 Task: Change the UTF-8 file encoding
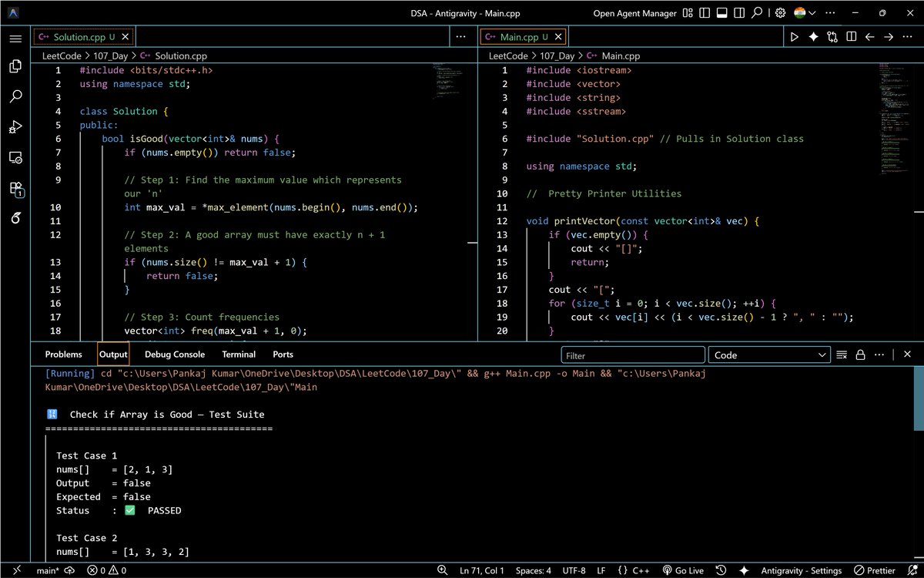coord(573,570)
